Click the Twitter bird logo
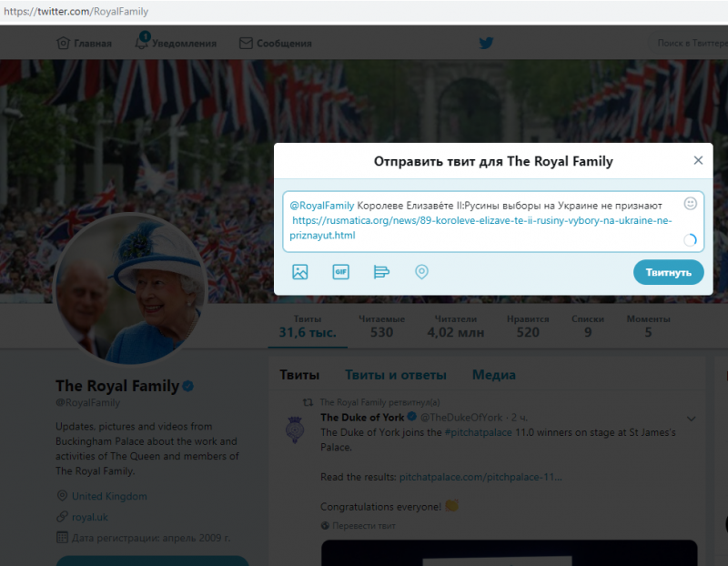The image size is (728, 566). click(486, 43)
